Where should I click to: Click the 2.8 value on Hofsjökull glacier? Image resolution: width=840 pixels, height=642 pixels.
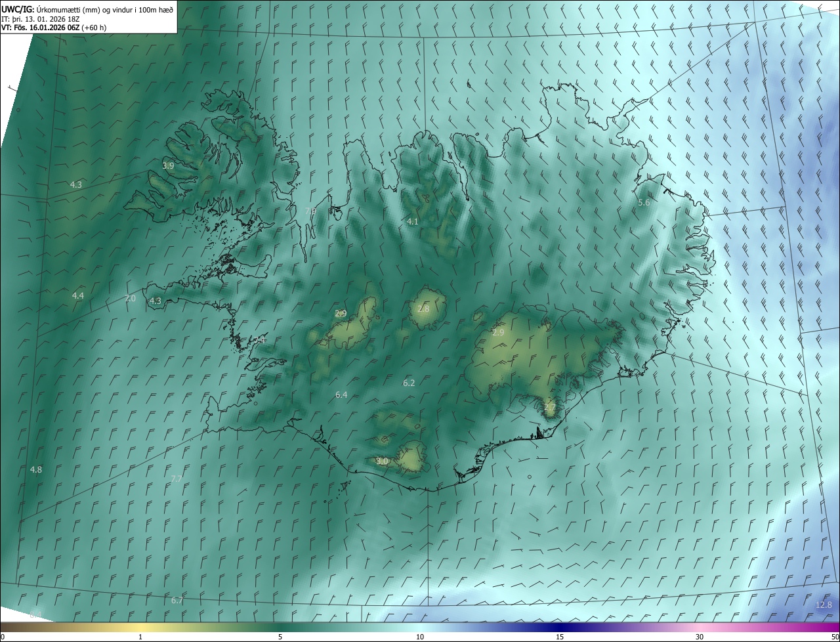[423, 309]
